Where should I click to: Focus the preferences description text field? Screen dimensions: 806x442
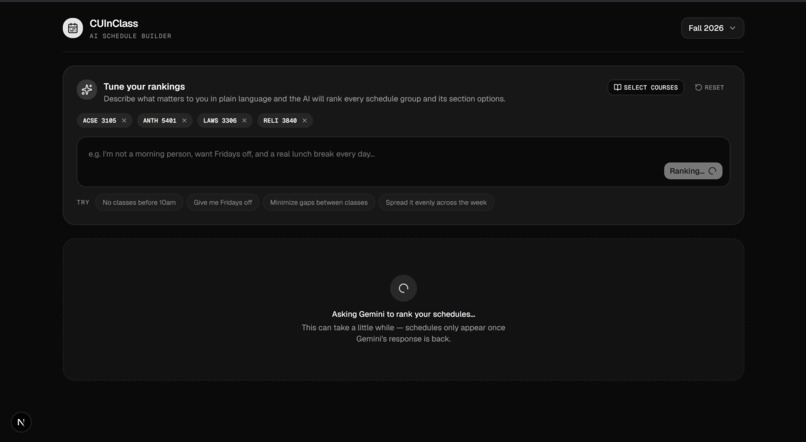coord(403,161)
